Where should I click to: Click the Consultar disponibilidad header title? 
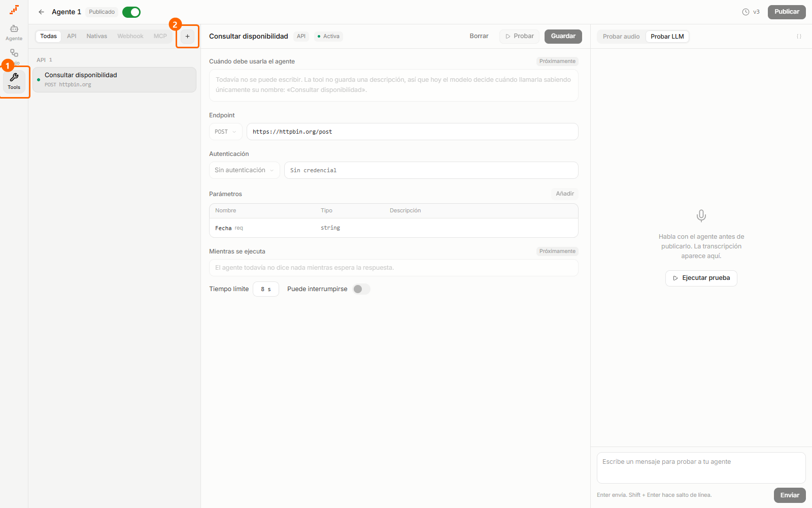pos(249,36)
